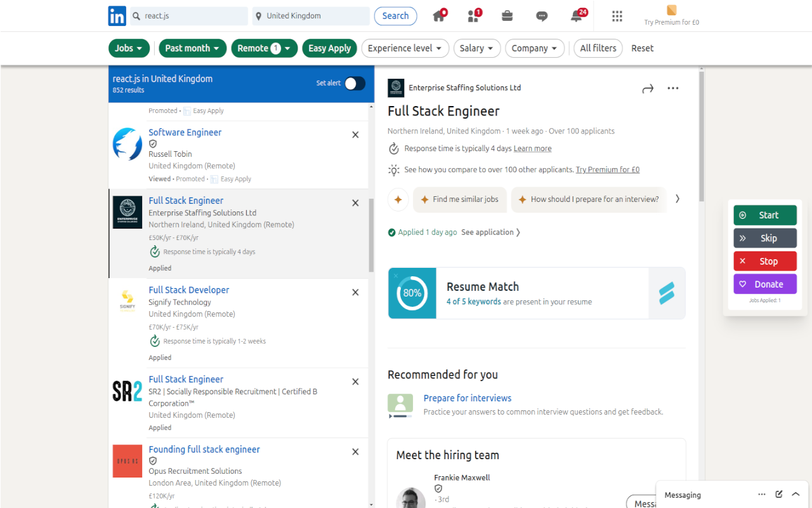Open the Jobs filter dropdown

point(129,48)
